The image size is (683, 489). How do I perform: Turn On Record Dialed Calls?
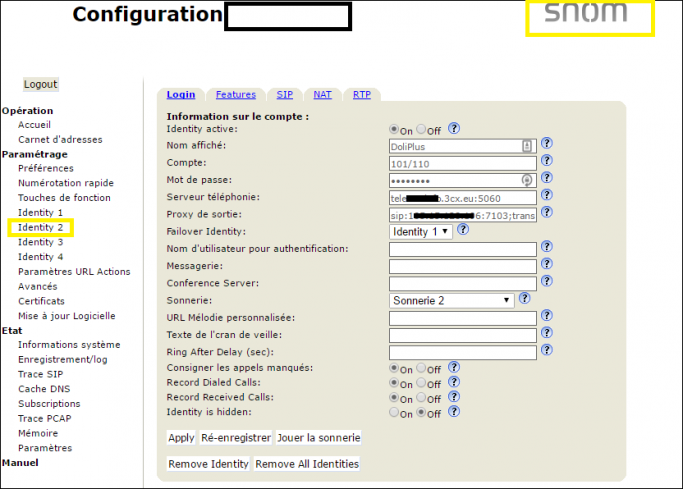pos(394,383)
